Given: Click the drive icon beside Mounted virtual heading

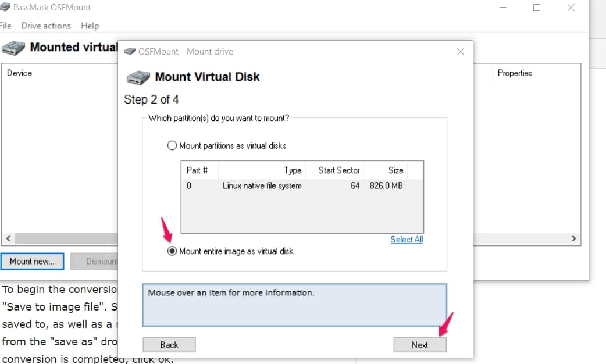Looking at the screenshot, I should pyautogui.click(x=13, y=48).
